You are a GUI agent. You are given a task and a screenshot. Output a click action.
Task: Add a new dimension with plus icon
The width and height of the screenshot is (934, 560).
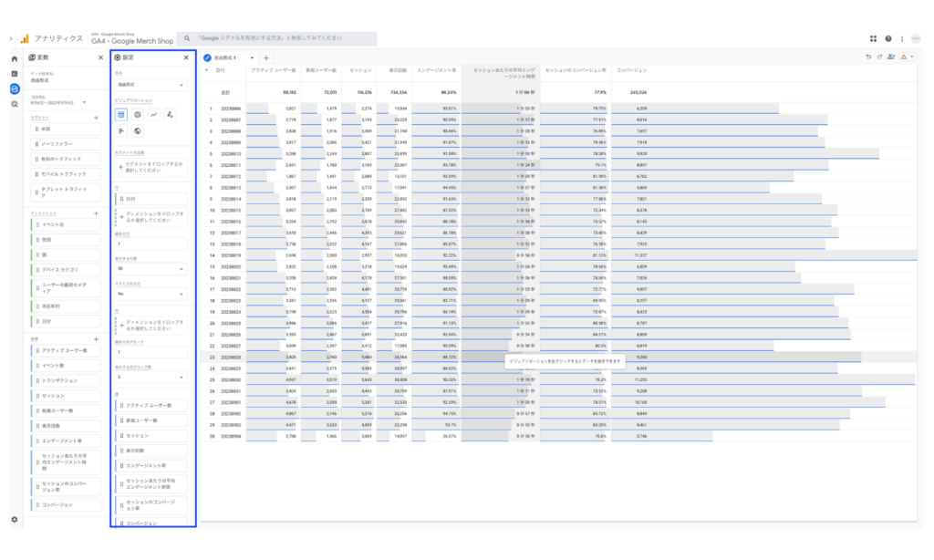coord(96,213)
